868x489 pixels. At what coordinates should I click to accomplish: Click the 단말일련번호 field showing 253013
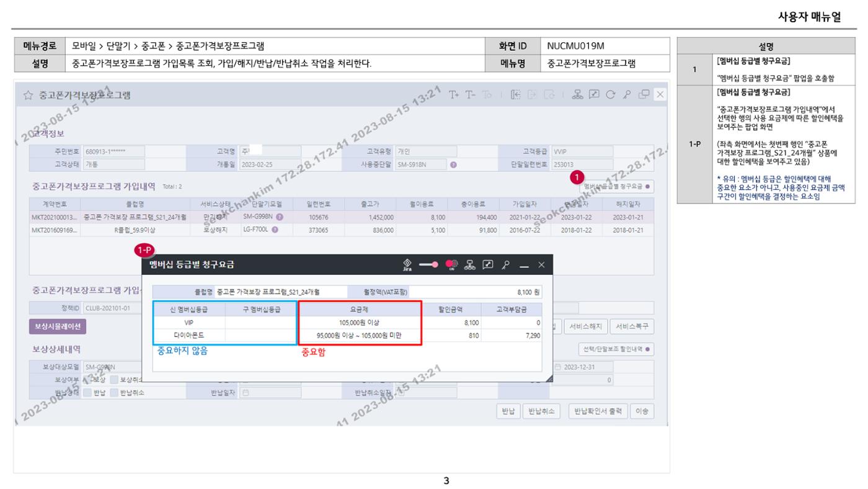(x=582, y=164)
